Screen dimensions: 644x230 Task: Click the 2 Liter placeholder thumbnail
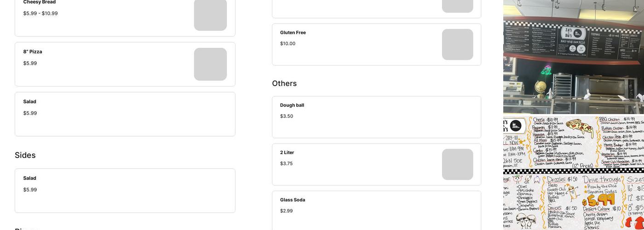pos(457,164)
